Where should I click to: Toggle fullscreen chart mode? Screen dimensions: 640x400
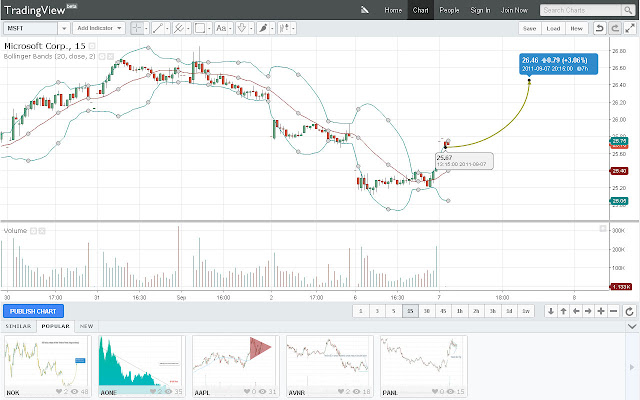tap(630, 28)
